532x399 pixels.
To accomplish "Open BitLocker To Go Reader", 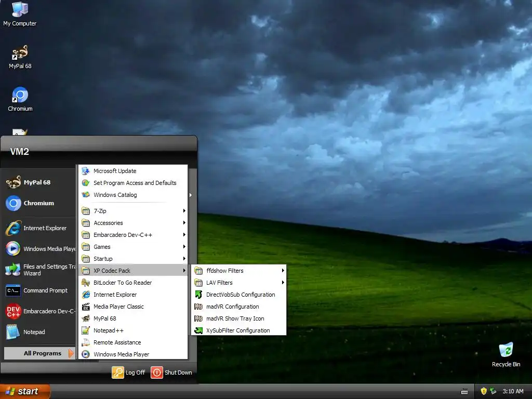I will [x=132, y=283].
